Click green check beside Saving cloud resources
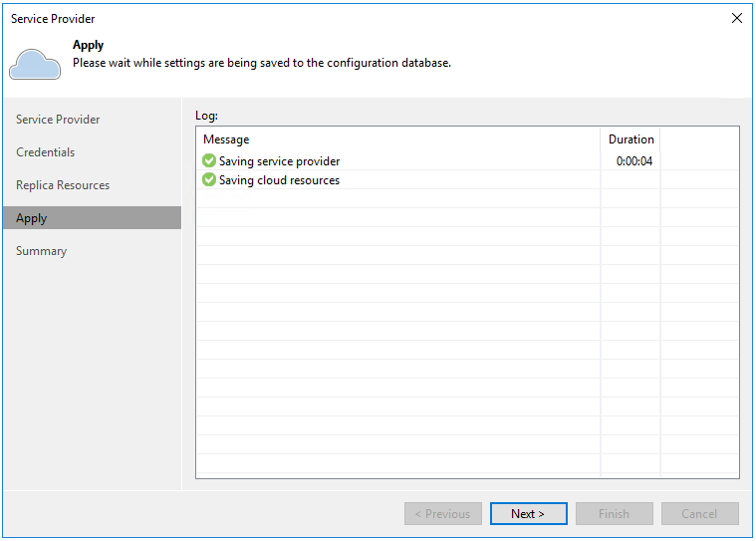The image size is (756, 541). pyautogui.click(x=209, y=180)
